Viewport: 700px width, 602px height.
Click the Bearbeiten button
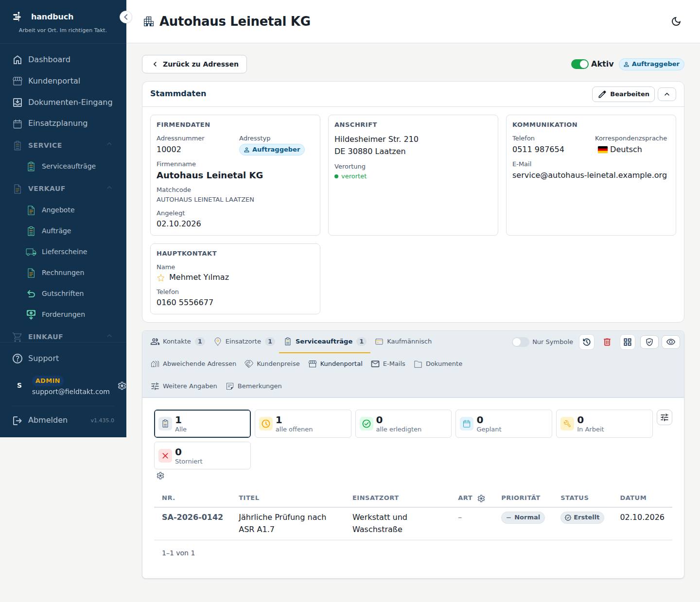coord(623,94)
